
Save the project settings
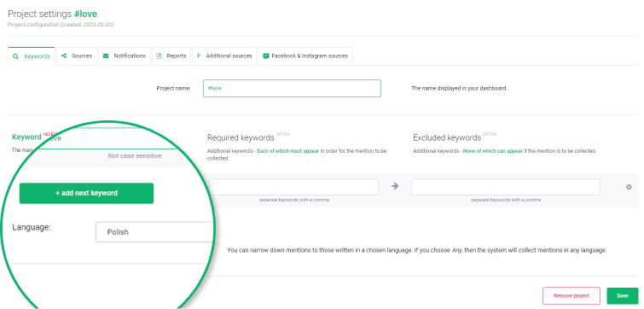coord(623,296)
